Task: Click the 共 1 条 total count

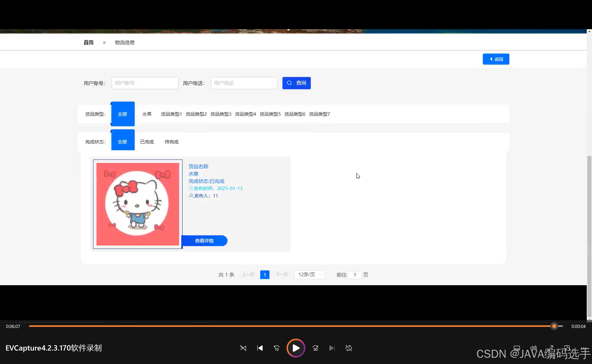Action: coord(226,275)
